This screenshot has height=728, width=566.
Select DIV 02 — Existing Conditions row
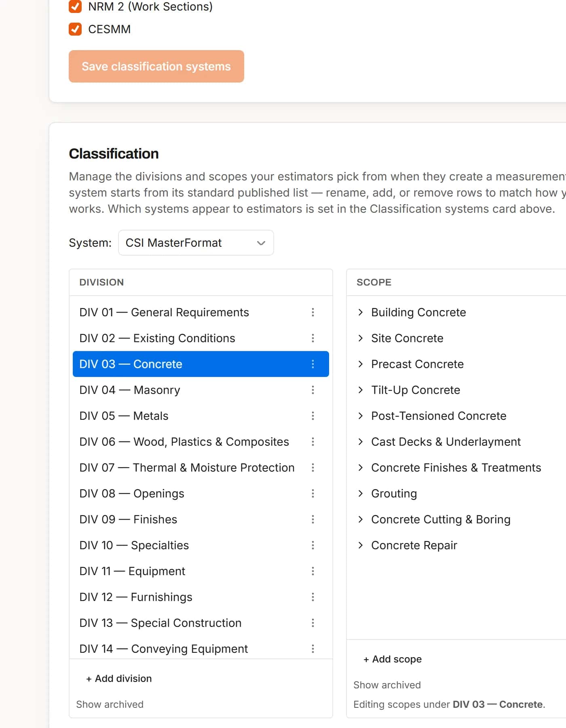tap(201, 338)
